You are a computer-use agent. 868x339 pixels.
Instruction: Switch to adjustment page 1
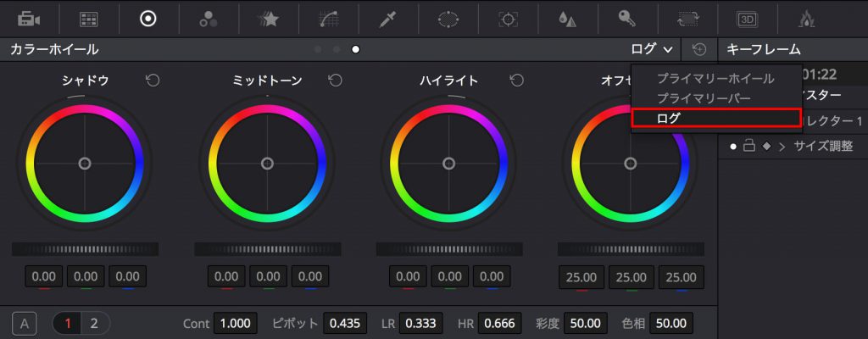[68, 324]
